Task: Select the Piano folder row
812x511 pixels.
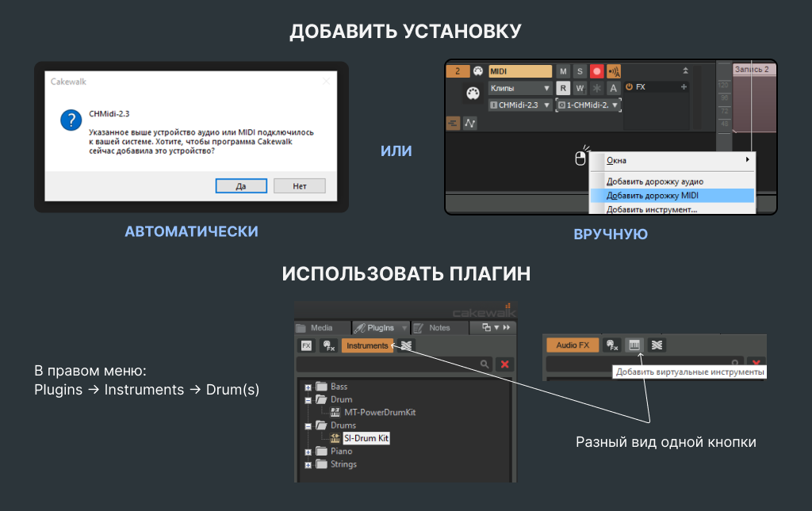Action: point(334,451)
